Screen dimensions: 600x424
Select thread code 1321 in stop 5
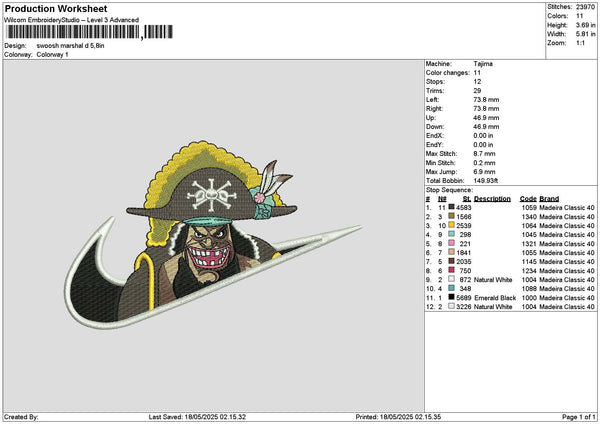529,244
